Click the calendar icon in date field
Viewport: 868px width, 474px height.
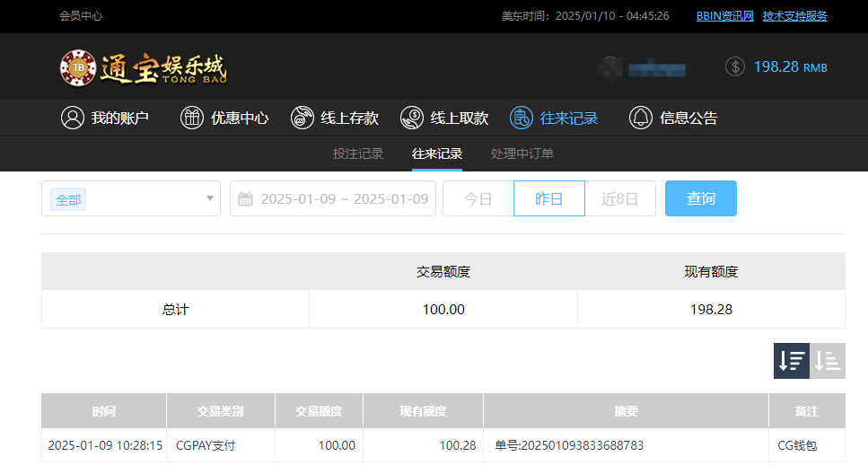tap(245, 199)
